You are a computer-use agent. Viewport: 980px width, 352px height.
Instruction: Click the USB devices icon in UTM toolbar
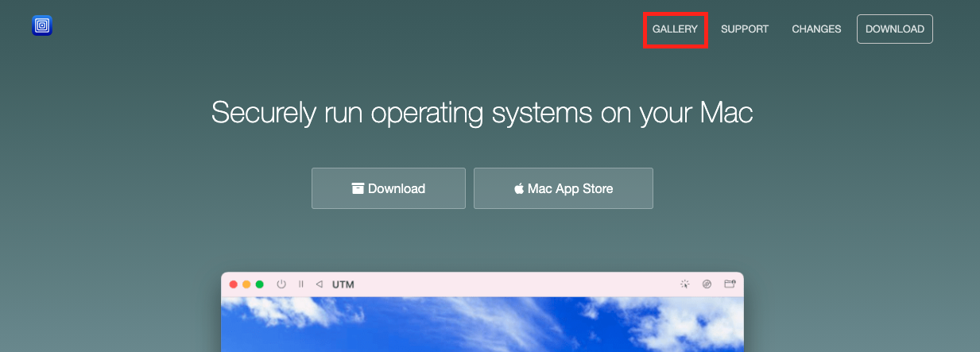pos(707,284)
